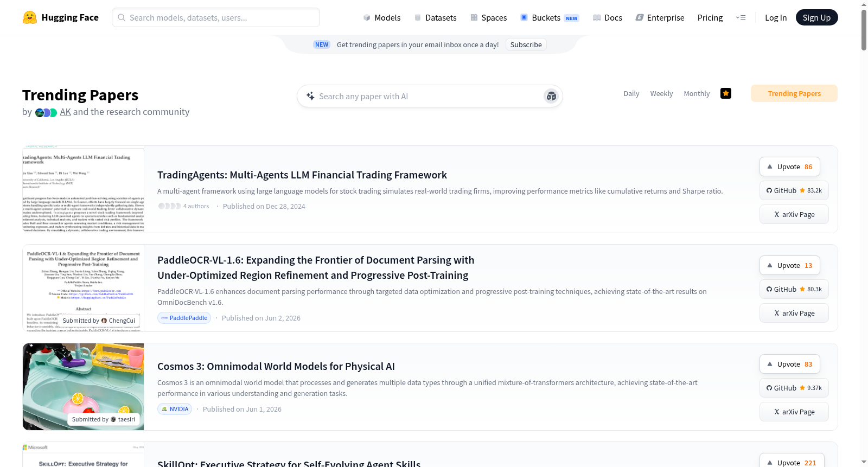Switch to Daily papers view
The width and height of the screenshot is (868, 467).
coord(631,93)
